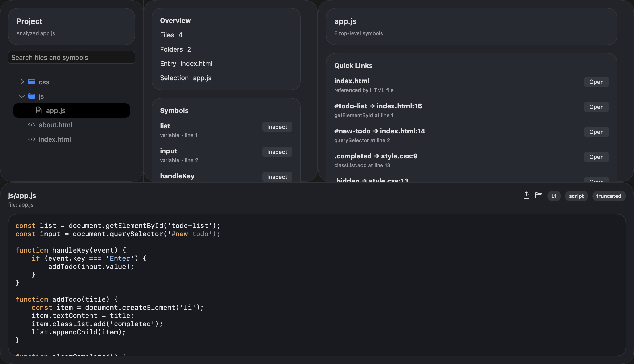The width and height of the screenshot is (634, 364).
Task: Click the app.js document icon
Action: coord(39,110)
